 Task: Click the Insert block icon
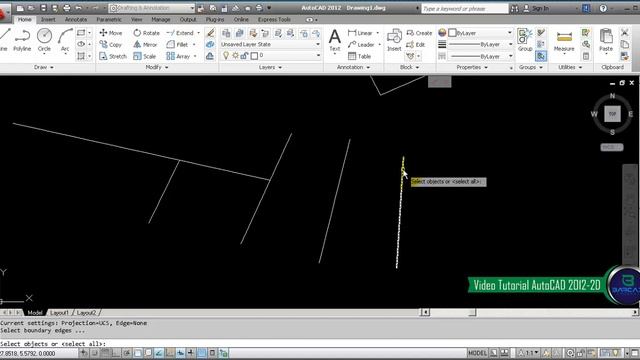[x=394, y=40]
